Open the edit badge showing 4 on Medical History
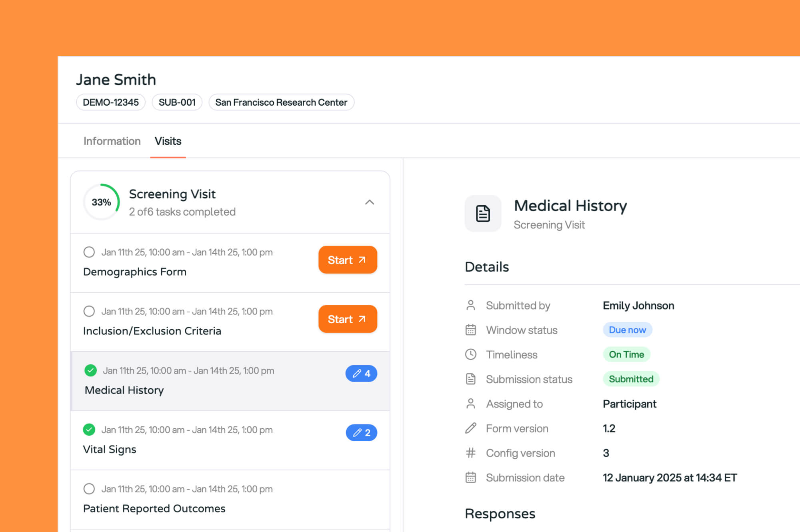The image size is (800, 532). [361, 373]
